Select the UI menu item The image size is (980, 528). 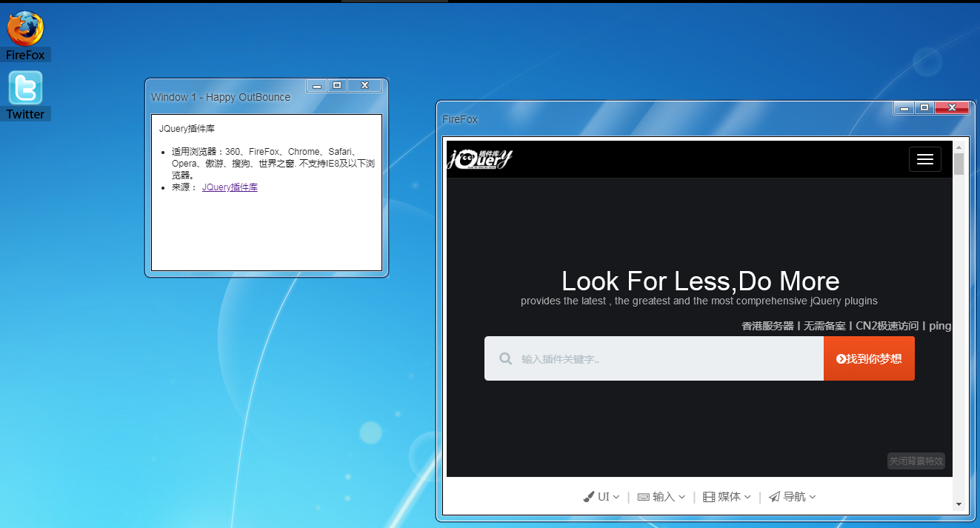point(603,496)
